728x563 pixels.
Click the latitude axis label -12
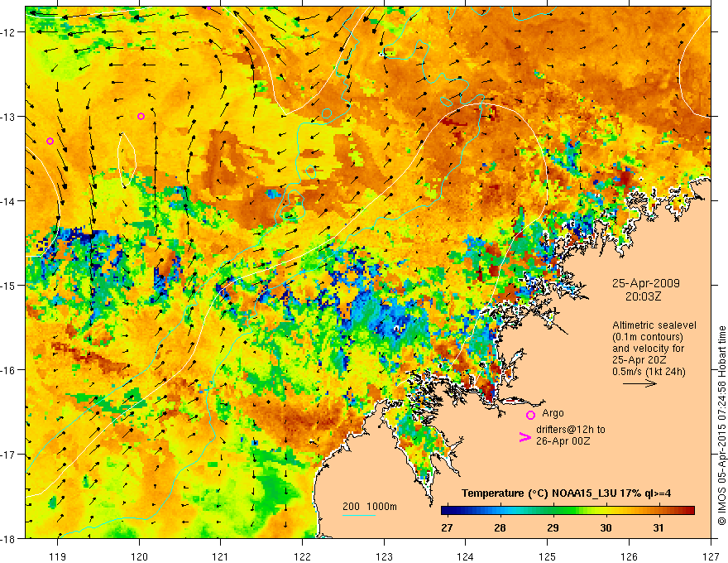9,32
